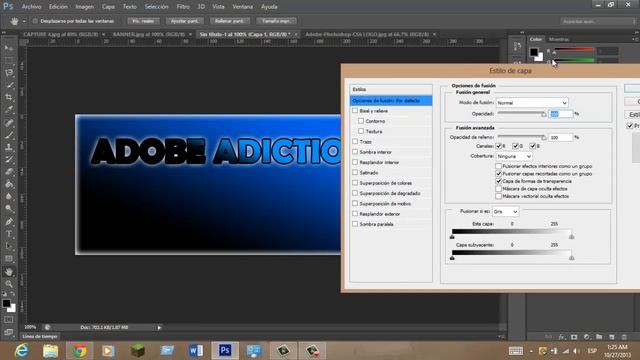Click Opacidad de relleno value field
The image size is (640, 360).
coord(561,138)
